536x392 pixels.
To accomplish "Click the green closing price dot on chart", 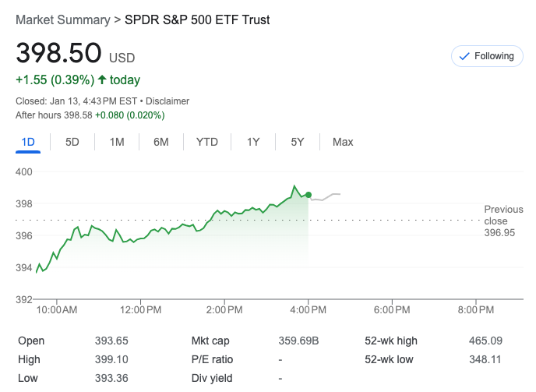I will click(309, 195).
